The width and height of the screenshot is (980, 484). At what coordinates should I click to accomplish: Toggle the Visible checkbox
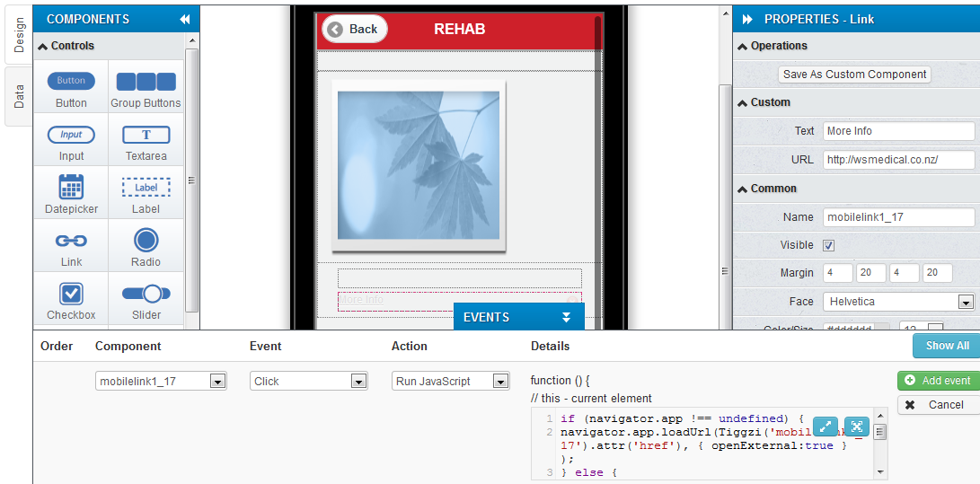coord(829,245)
